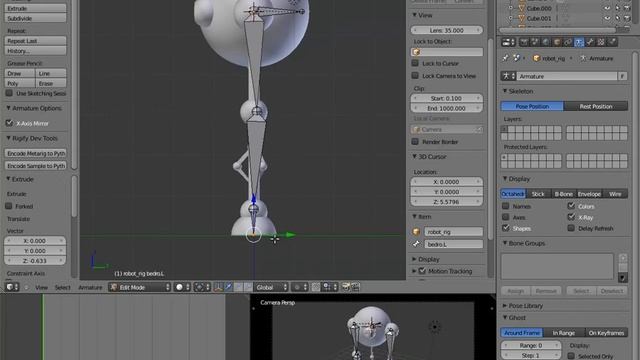Open the Bone properties tab
The height and width of the screenshot is (360, 640).
click(x=590, y=42)
